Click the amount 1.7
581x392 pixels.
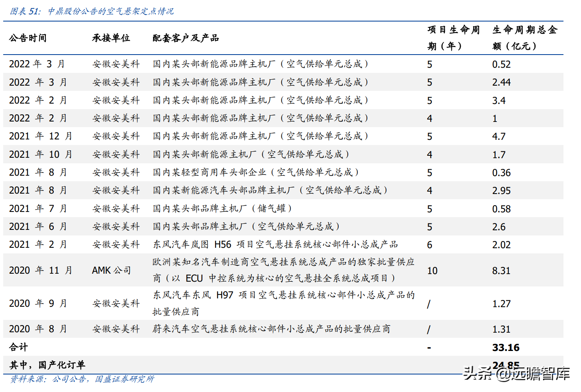tap(499, 155)
